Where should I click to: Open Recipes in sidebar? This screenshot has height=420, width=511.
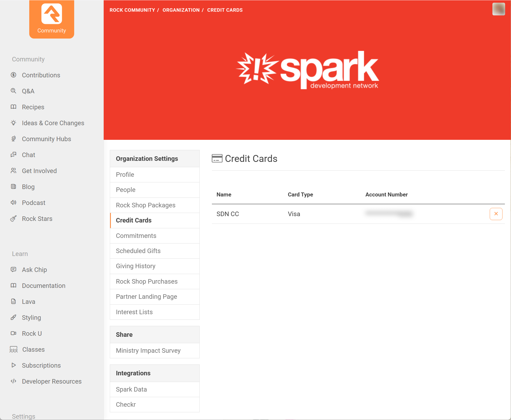[33, 107]
